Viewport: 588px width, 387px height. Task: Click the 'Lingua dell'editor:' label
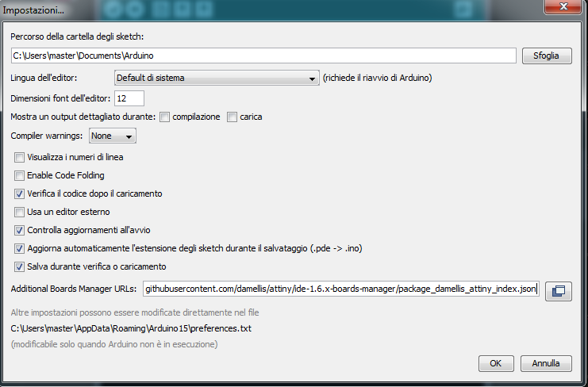tap(44, 78)
